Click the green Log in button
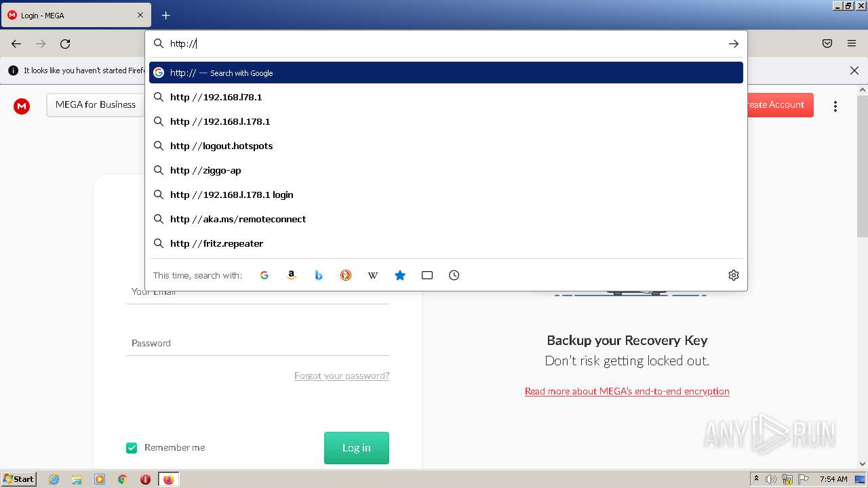The image size is (868, 488). click(x=357, y=448)
